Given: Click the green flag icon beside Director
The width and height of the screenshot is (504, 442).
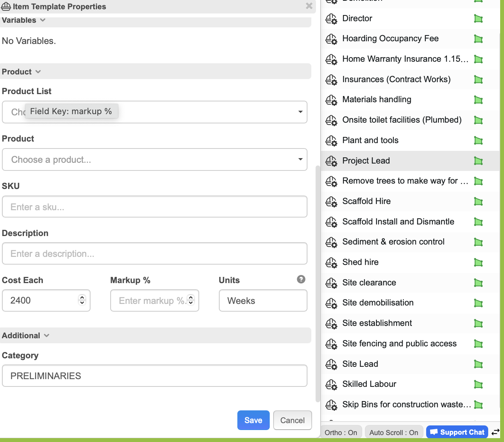Looking at the screenshot, I should coord(478,19).
